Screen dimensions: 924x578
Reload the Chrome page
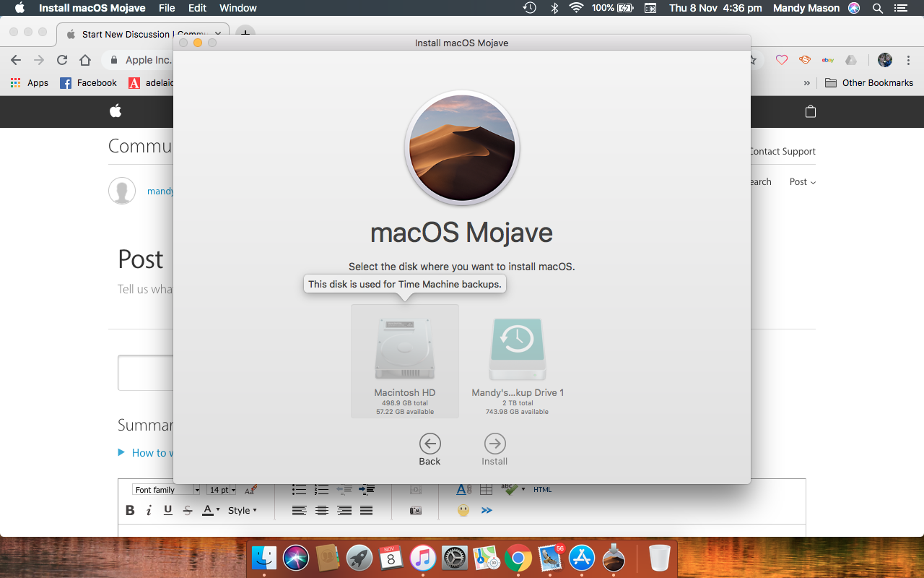tap(62, 60)
